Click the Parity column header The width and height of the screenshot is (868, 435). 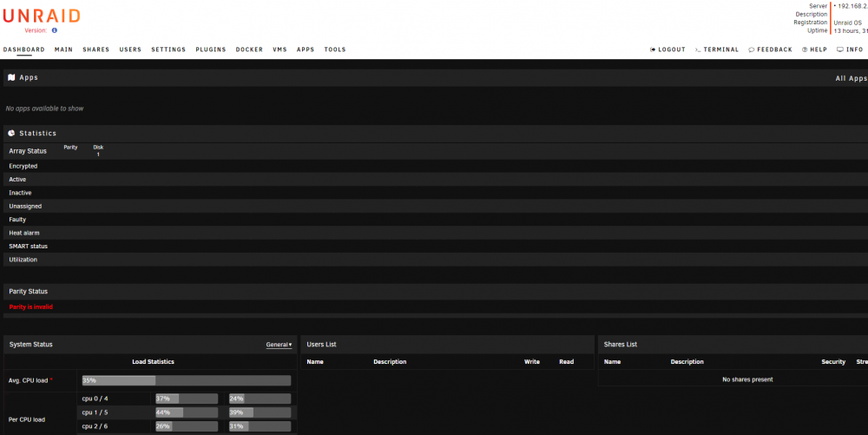click(70, 148)
